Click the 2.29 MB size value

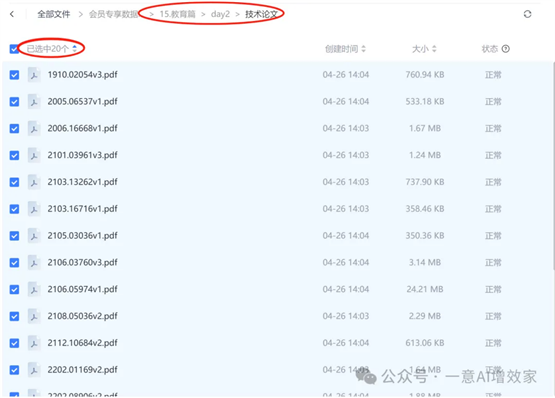point(425,316)
